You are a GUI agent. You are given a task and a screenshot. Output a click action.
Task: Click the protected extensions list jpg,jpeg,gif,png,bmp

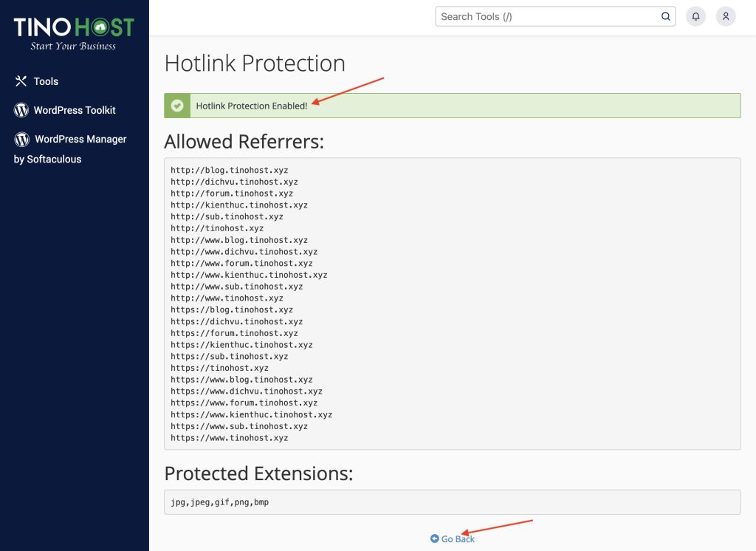point(220,502)
